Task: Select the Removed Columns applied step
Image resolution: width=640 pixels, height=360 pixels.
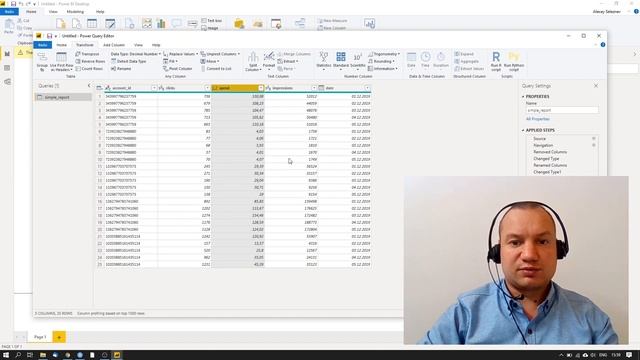Action: pyautogui.click(x=550, y=152)
